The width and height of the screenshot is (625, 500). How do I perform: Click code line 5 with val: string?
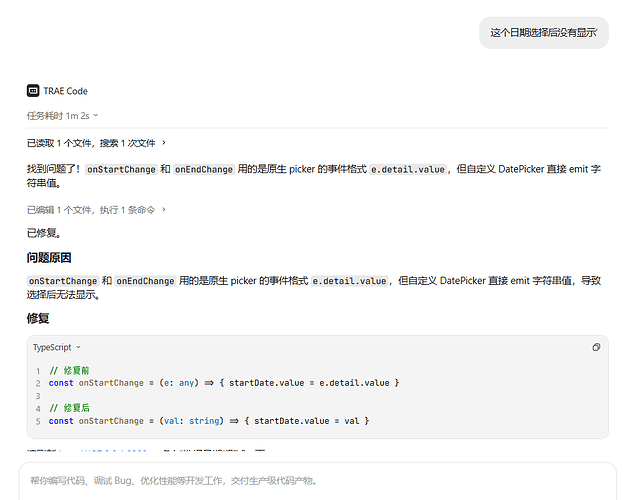click(209, 421)
